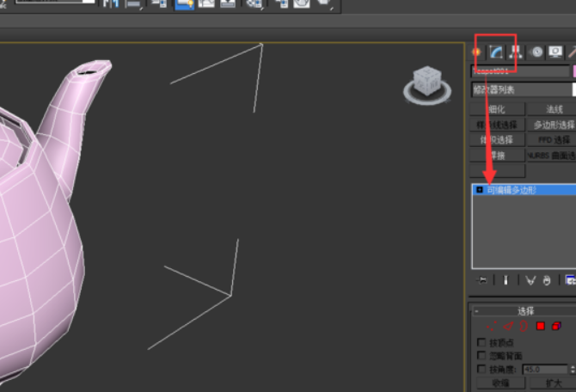Expand the 可编辑多边形 stack entry
576x392 pixels.
coord(479,190)
